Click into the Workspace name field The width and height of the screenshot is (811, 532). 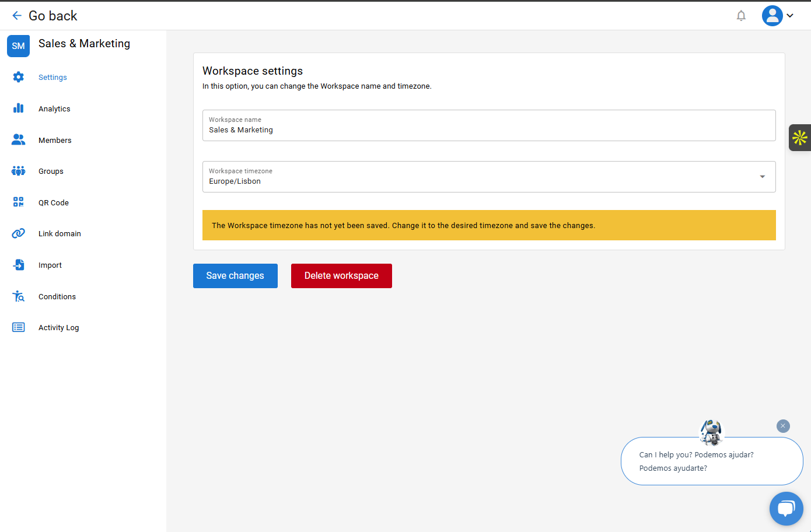click(x=489, y=129)
